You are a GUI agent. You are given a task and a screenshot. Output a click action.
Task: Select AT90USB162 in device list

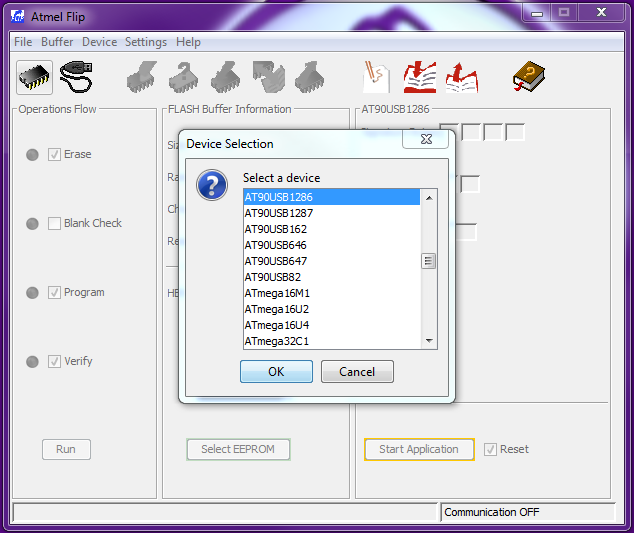332,229
